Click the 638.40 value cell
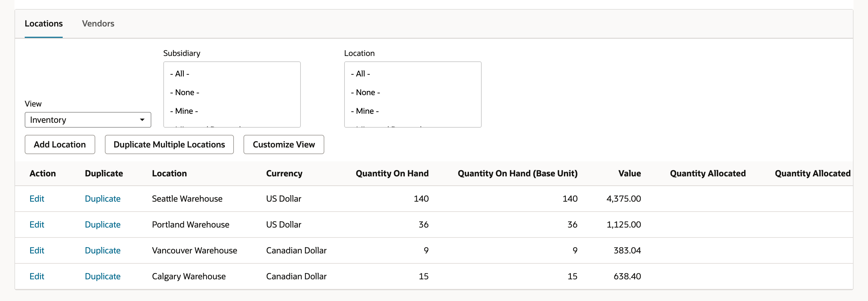This screenshot has height=301, width=868. point(627,276)
